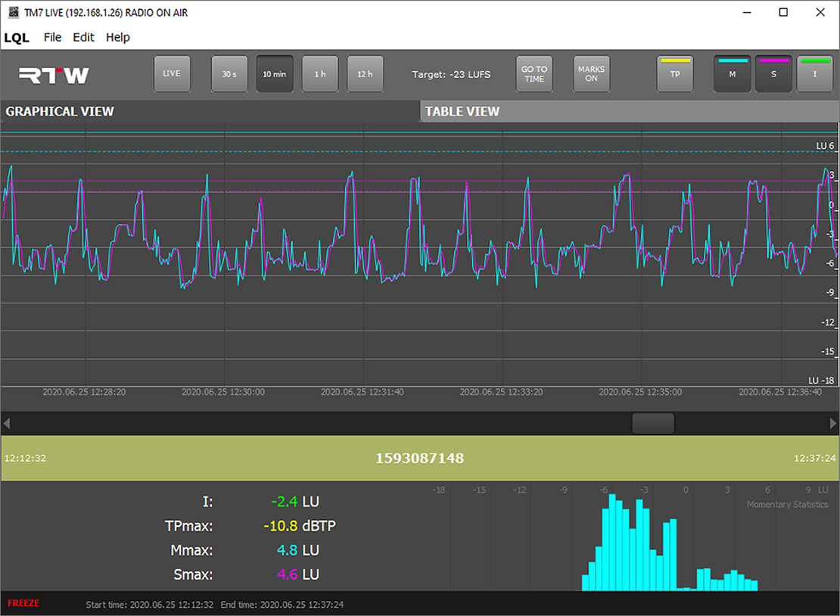Open the File menu
The image size is (840, 616).
(52, 37)
